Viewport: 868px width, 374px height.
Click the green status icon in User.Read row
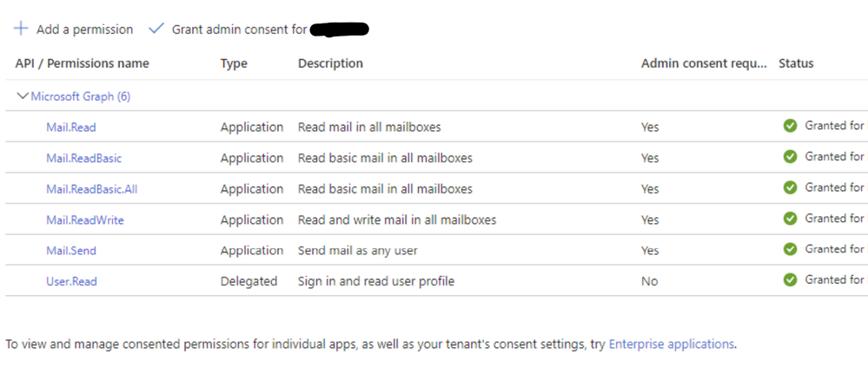[x=790, y=280]
